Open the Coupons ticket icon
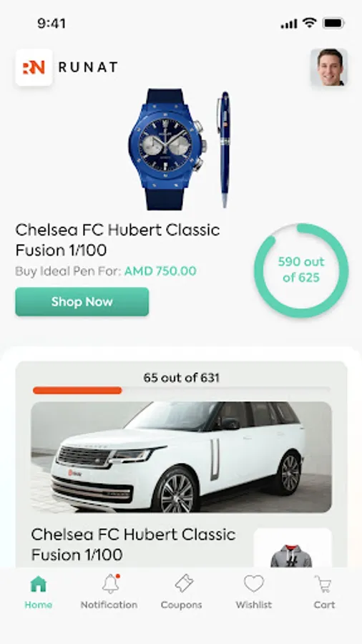362x644 pixels. coord(183,583)
